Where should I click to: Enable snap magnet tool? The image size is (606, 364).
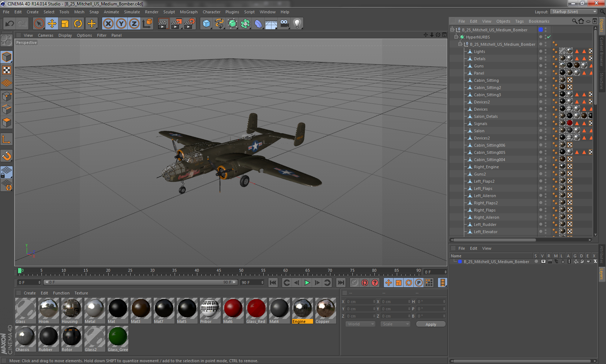coord(7,156)
